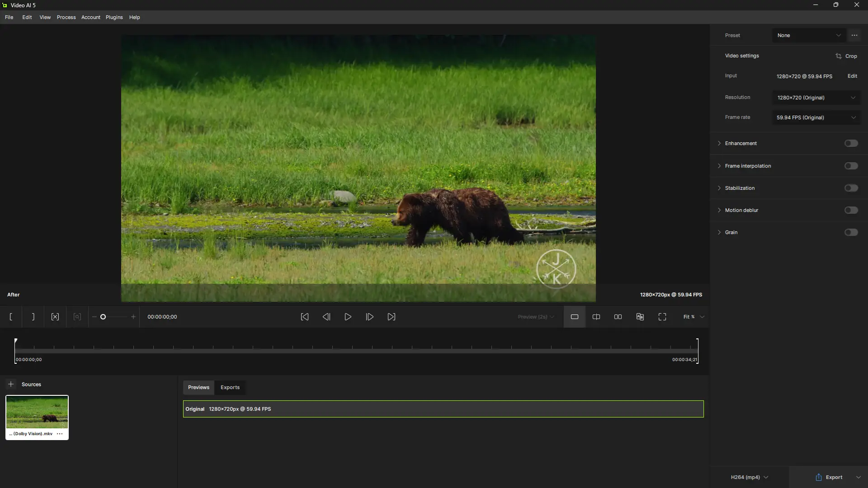
Task: Play the video preview
Action: tap(348, 317)
